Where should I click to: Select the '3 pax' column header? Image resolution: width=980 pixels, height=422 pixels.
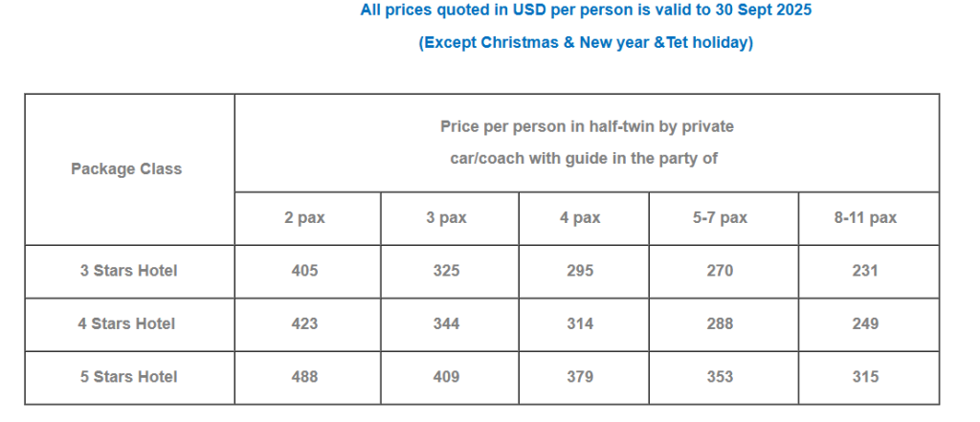click(447, 218)
